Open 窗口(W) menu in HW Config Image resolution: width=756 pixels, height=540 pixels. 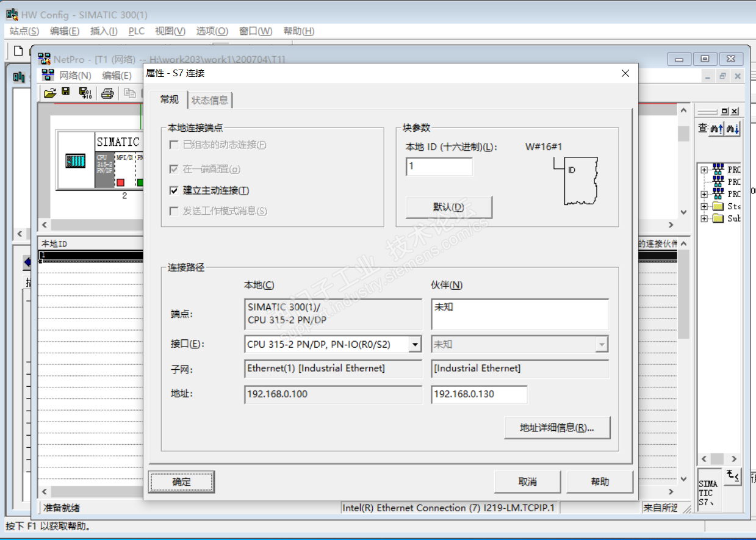(x=256, y=31)
